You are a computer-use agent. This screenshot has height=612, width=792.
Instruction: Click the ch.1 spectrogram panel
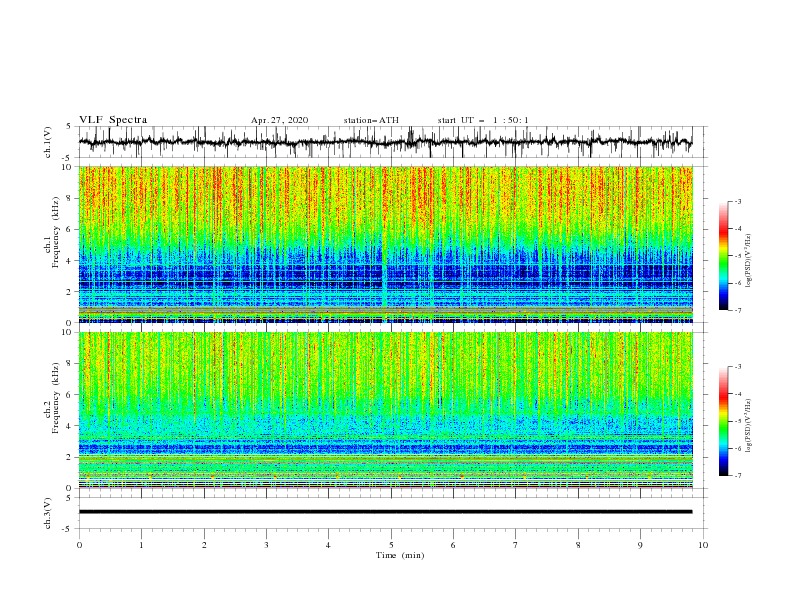[385, 244]
